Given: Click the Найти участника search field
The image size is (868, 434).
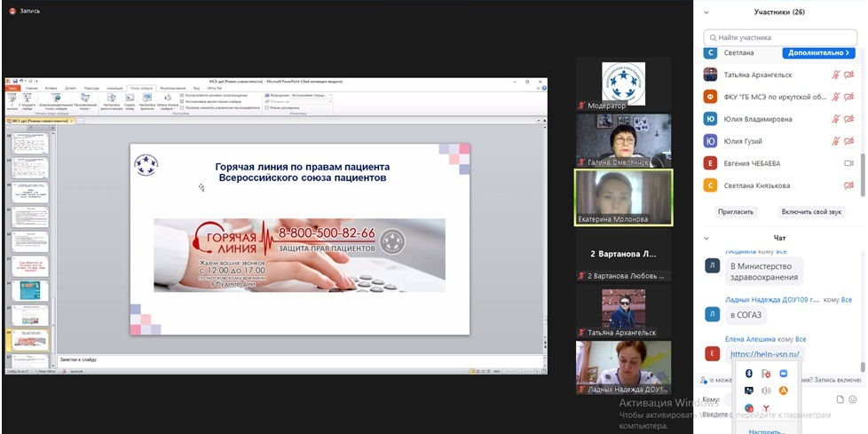Looking at the screenshot, I should pos(780,37).
